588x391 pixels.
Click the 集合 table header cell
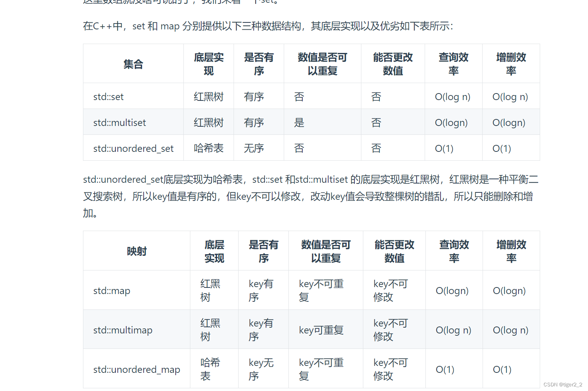[x=133, y=63]
